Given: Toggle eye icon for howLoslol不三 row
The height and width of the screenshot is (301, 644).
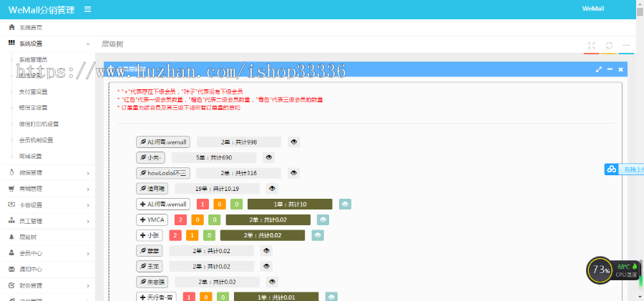Looking at the screenshot, I should point(293,173).
